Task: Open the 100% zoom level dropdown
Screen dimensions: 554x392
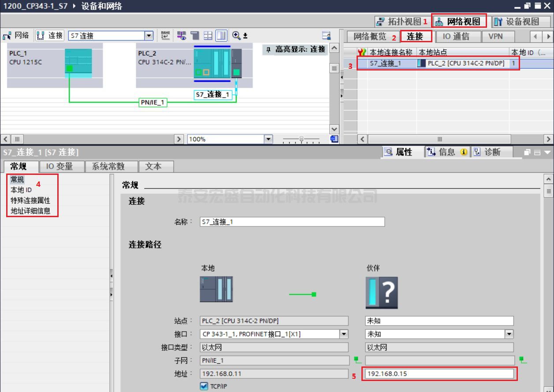Action: [x=268, y=139]
